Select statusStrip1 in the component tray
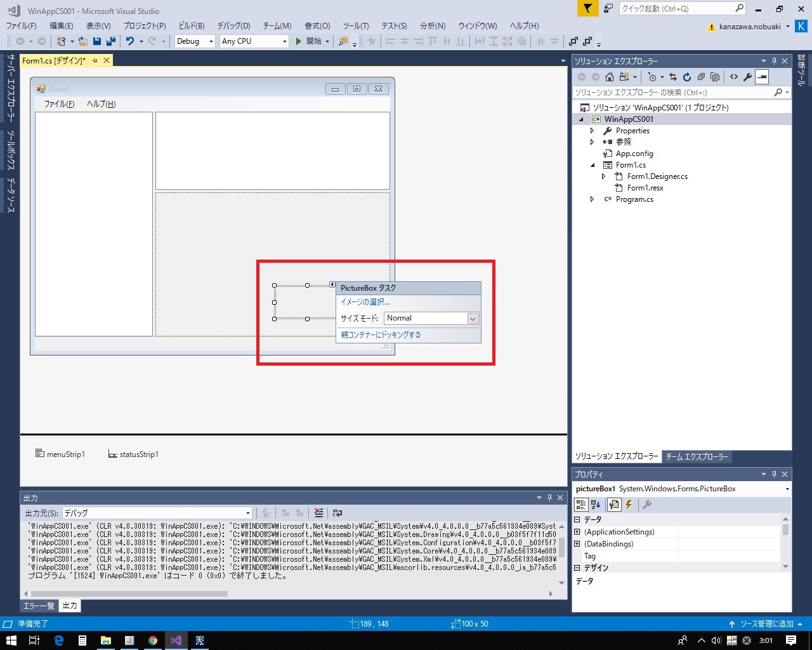The width and height of the screenshot is (812, 650). [x=133, y=454]
